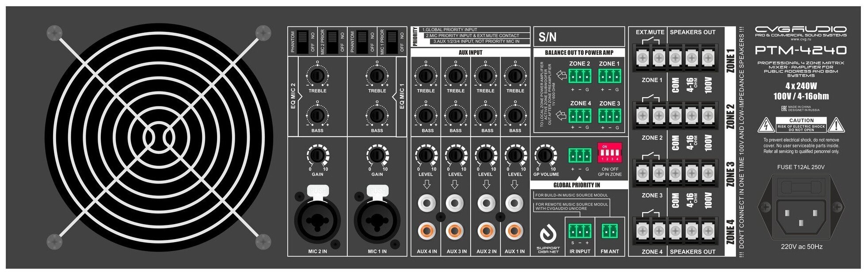Click the TREBLE knob in the AUX 1 column
The width and height of the screenshot is (868, 274).
[x=515, y=76]
